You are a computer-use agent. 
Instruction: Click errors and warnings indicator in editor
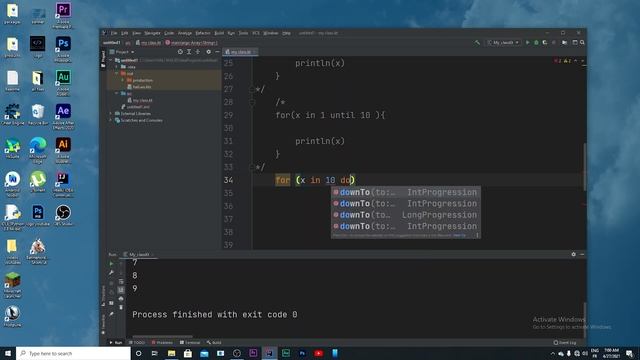562,61
